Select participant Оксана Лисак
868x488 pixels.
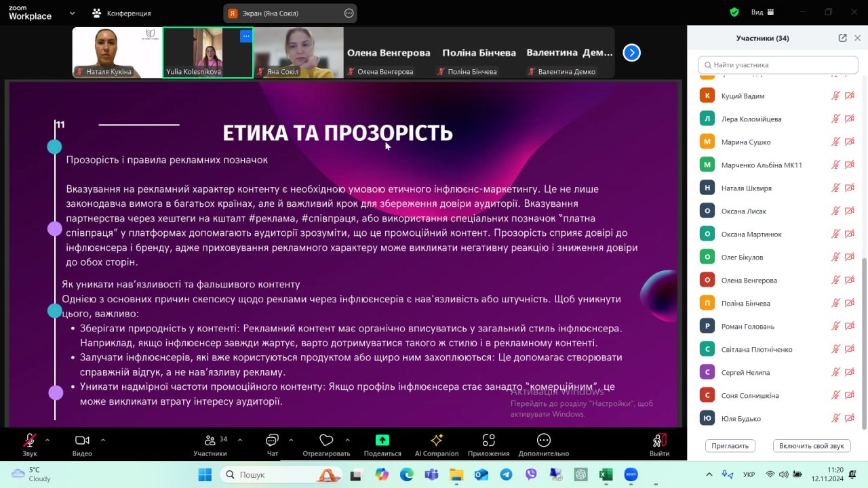778,211
